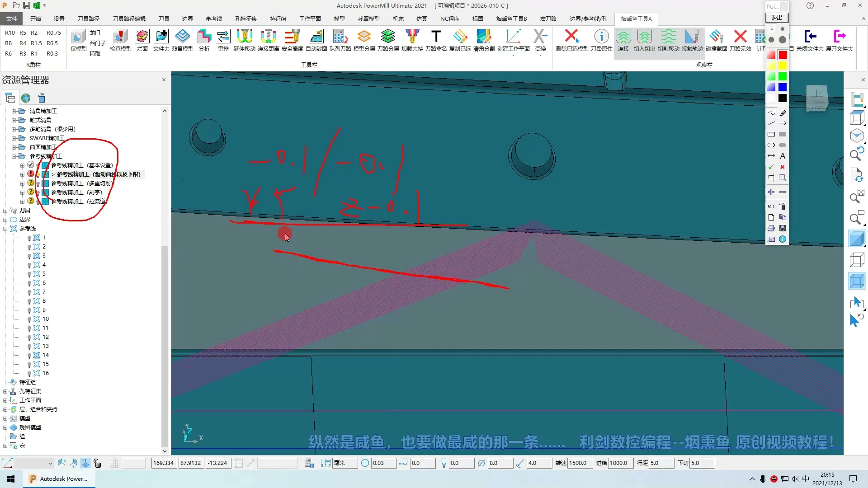Viewport: 868px width, 488px height.
Task: Collapse the 参考线精加工 folder
Action: tap(14, 156)
